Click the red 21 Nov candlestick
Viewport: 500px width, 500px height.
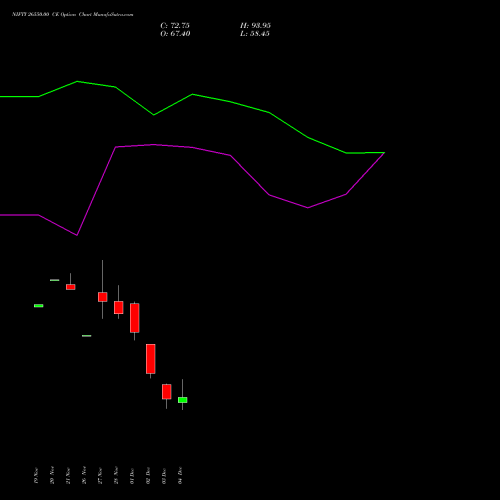coord(71,287)
